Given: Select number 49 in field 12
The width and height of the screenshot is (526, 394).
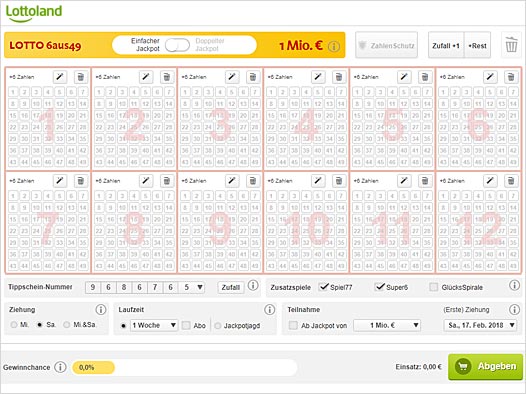Looking at the screenshot, I should click(x=513, y=266).
